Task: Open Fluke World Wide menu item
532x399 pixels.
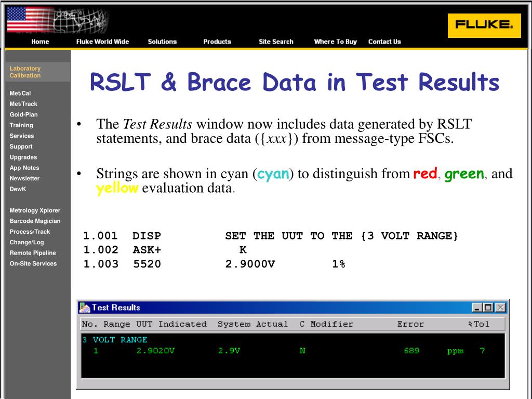Action: point(102,42)
